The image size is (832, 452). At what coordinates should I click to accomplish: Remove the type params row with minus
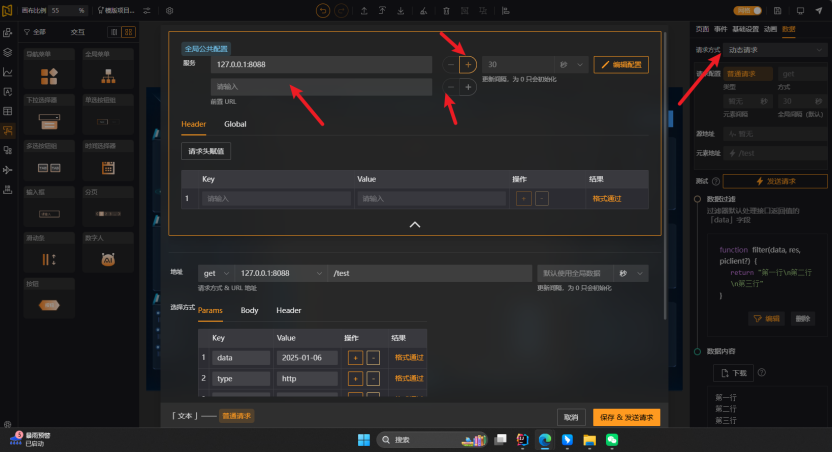373,378
